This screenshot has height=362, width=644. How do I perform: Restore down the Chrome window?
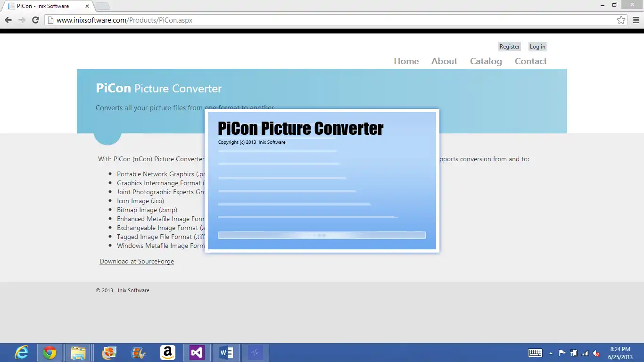click(615, 5)
